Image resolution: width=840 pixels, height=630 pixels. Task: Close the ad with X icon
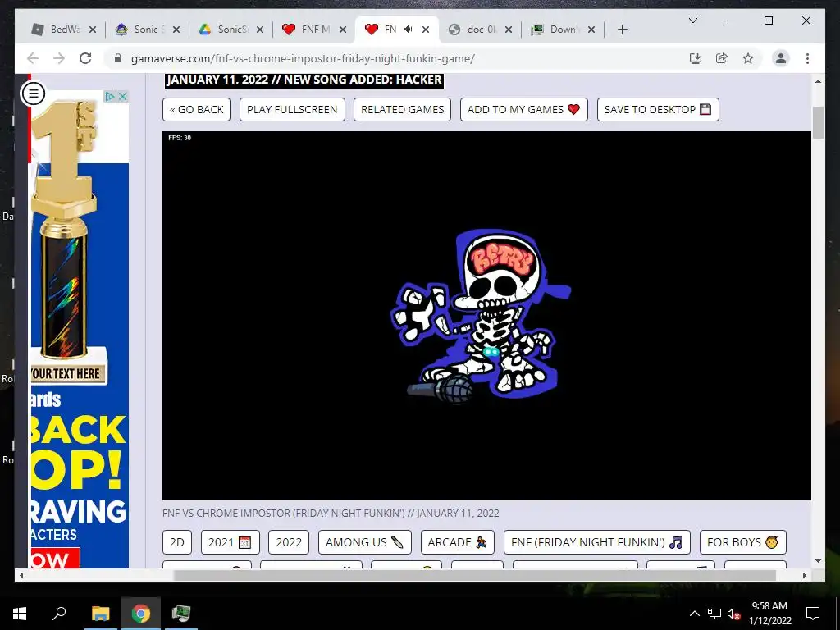pos(123,97)
